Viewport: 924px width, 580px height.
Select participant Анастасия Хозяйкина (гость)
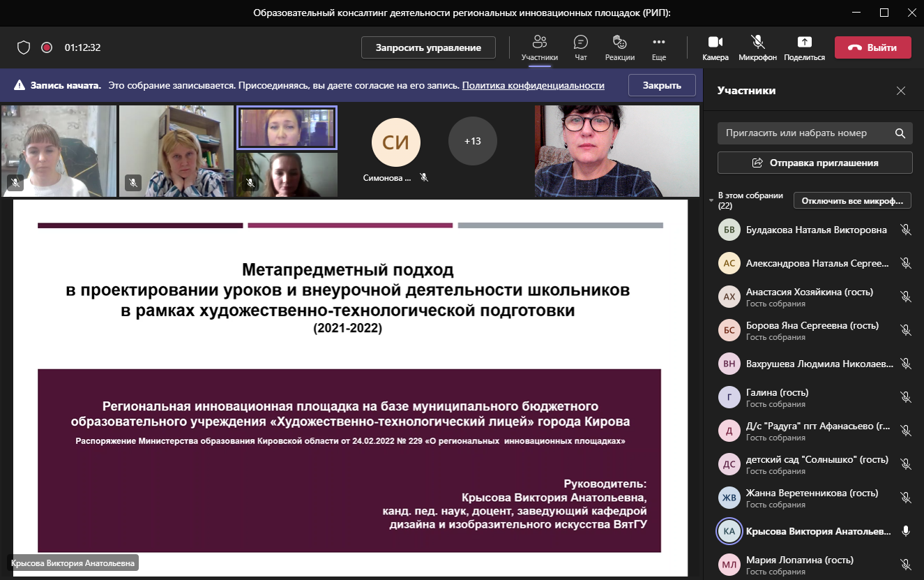coord(815,297)
